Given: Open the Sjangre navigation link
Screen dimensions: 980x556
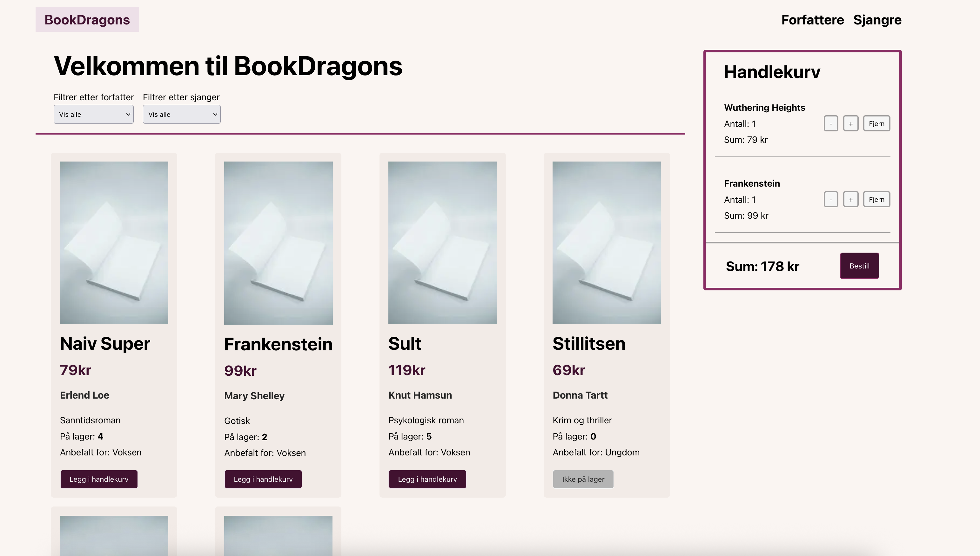Looking at the screenshot, I should tap(877, 20).
